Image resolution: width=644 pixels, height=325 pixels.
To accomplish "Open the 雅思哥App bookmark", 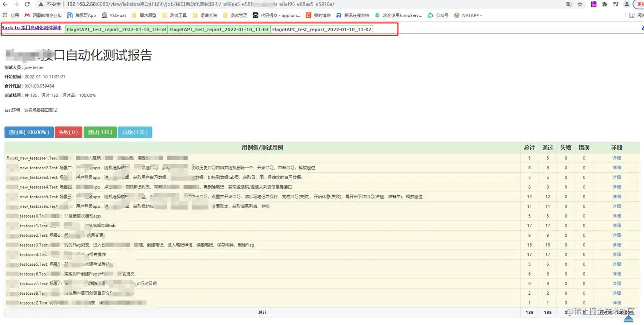I will coord(82,15).
